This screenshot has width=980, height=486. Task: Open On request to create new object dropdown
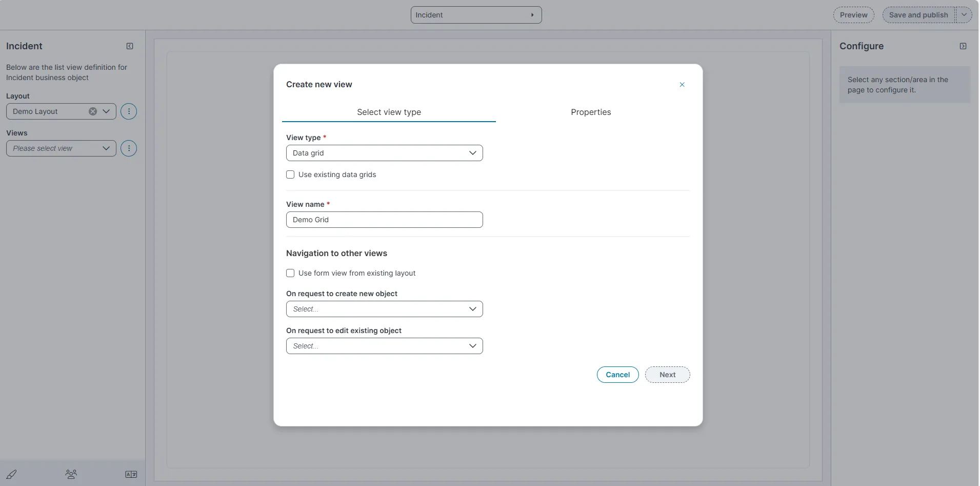(x=385, y=309)
